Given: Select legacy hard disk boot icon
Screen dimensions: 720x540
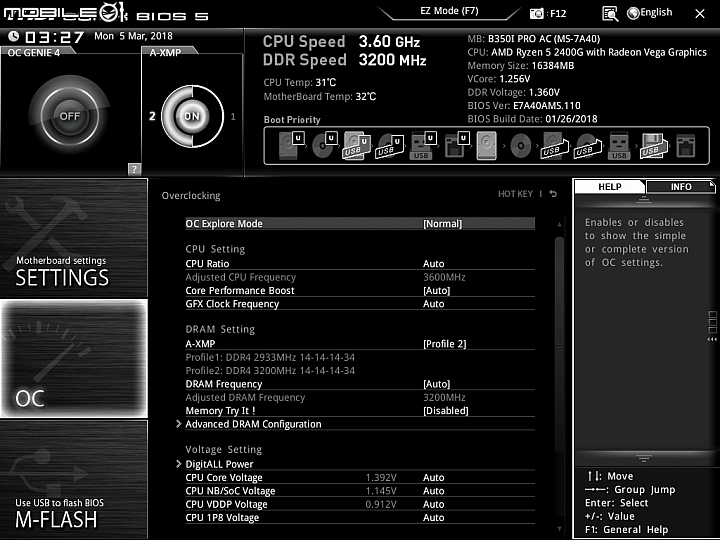Looking at the screenshot, I should point(487,146).
